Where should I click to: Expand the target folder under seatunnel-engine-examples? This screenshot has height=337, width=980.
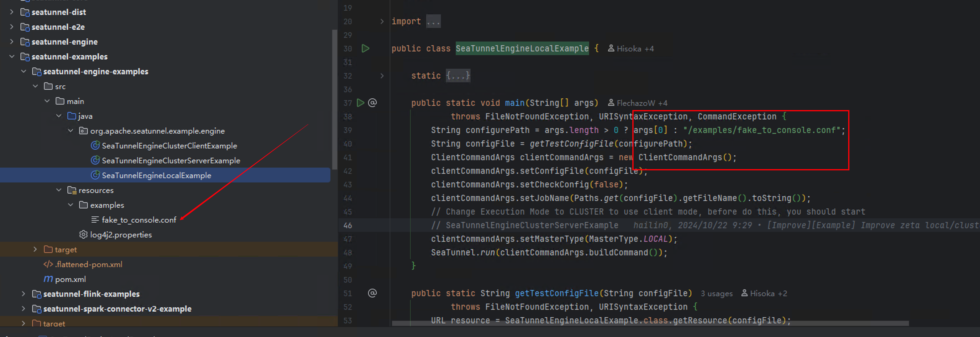click(36, 250)
